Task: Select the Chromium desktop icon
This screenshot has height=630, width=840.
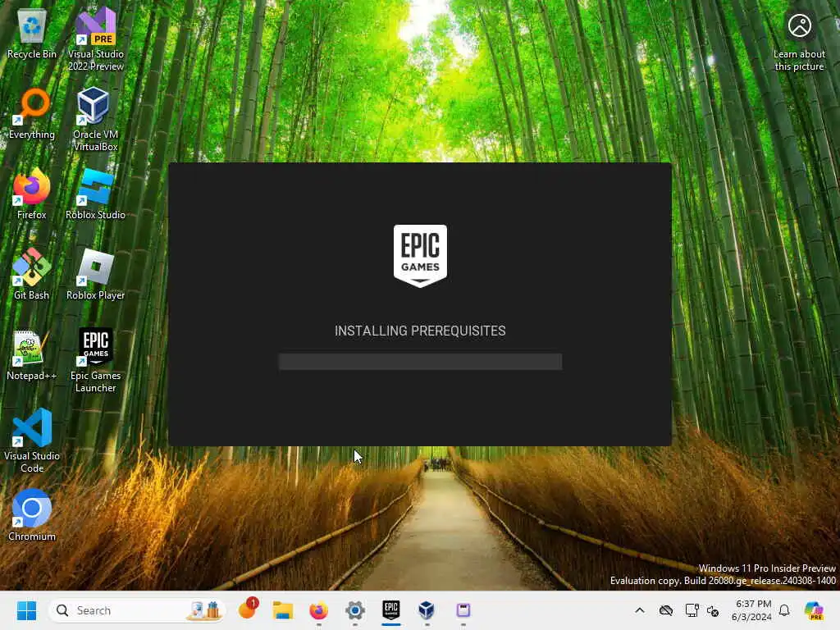Action: pos(32,516)
